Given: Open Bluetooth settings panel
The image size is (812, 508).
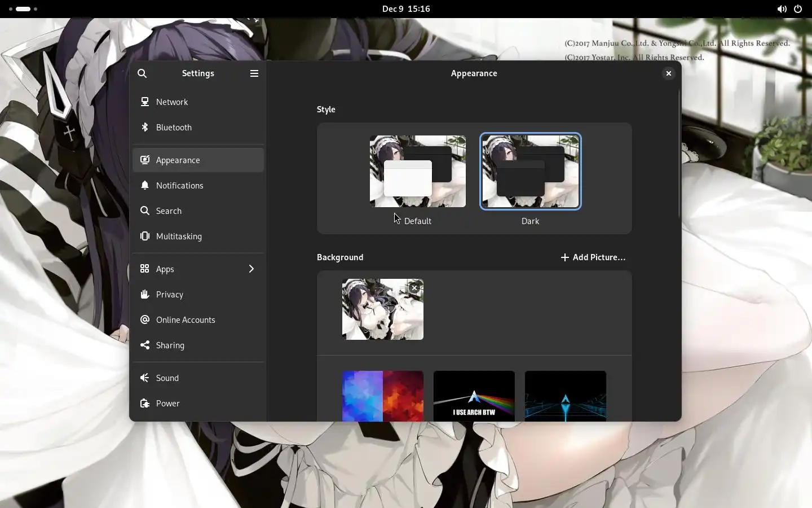Looking at the screenshot, I should click(x=198, y=127).
